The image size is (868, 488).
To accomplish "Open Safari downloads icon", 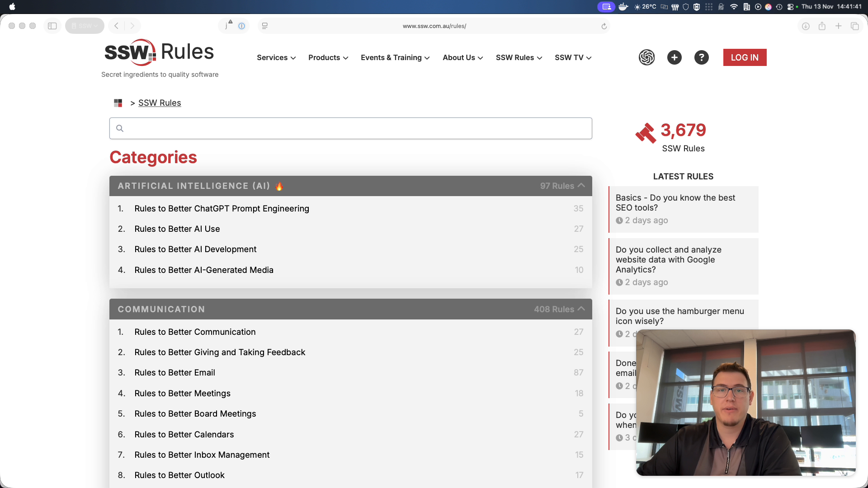I will coord(806,26).
